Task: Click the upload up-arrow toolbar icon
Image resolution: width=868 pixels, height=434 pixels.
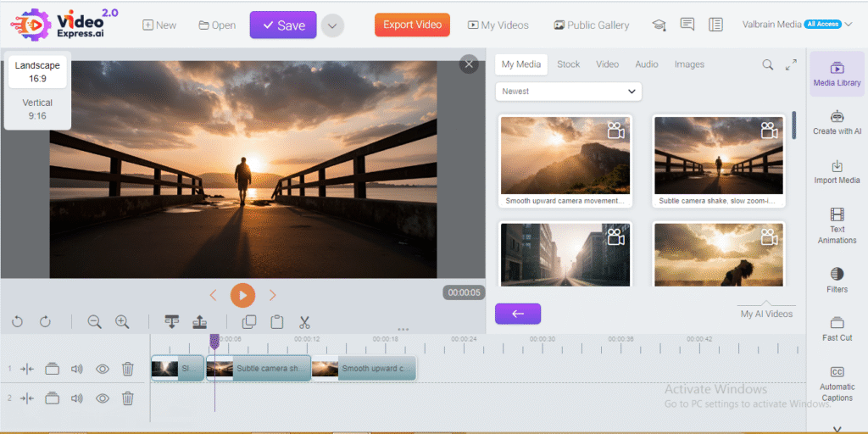Action: coord(199,321)
